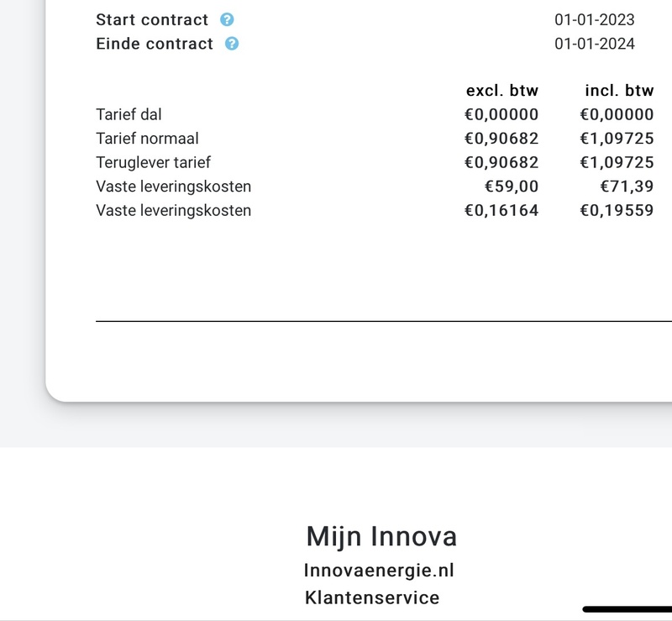Click the Tarief dal row label
The width and height of the screenshot is (672, 621).
tap(129, 115)
